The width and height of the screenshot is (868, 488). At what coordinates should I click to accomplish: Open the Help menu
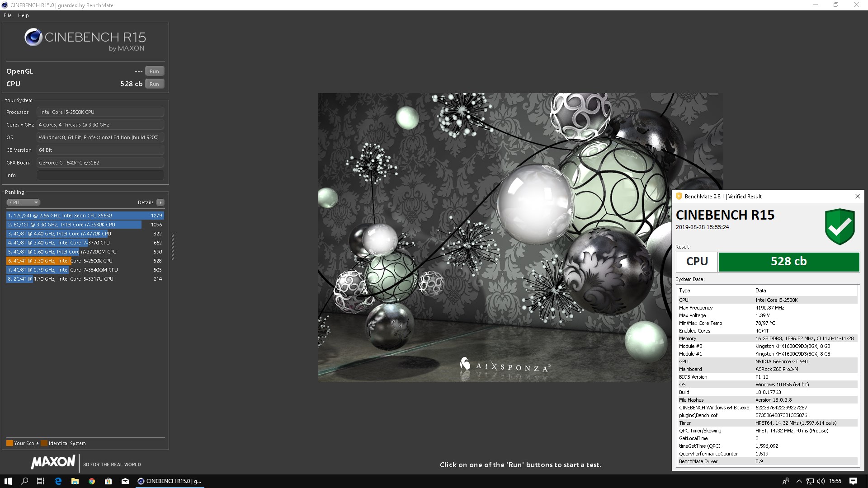(x=24, y=15)
